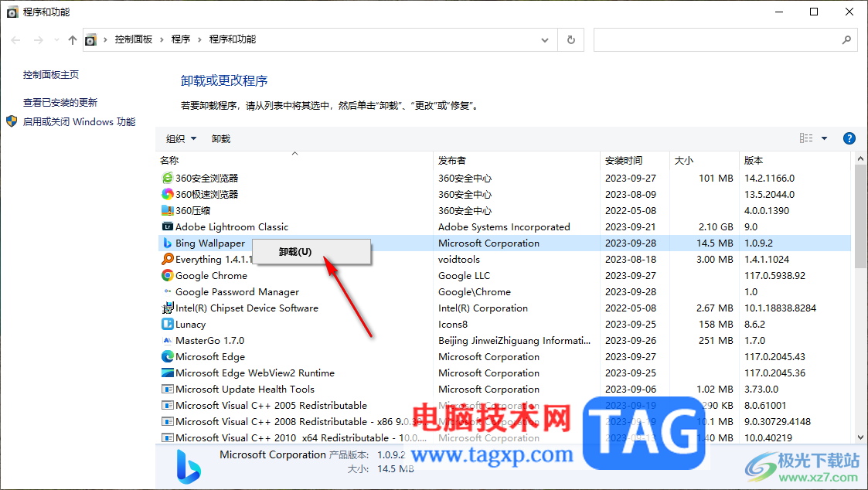Select Lunacy in the program list
Image resolution: width=868 pixels, height=490 pixels.
click(190, 325)
